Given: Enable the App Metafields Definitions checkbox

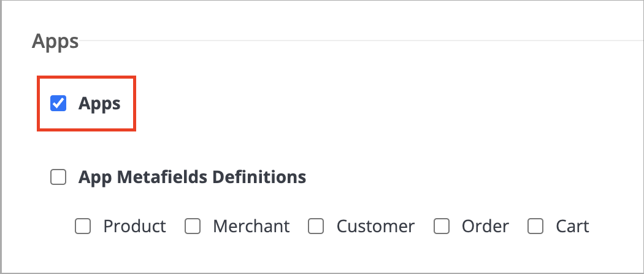Looking at the screenshot, I should point(58,178).
